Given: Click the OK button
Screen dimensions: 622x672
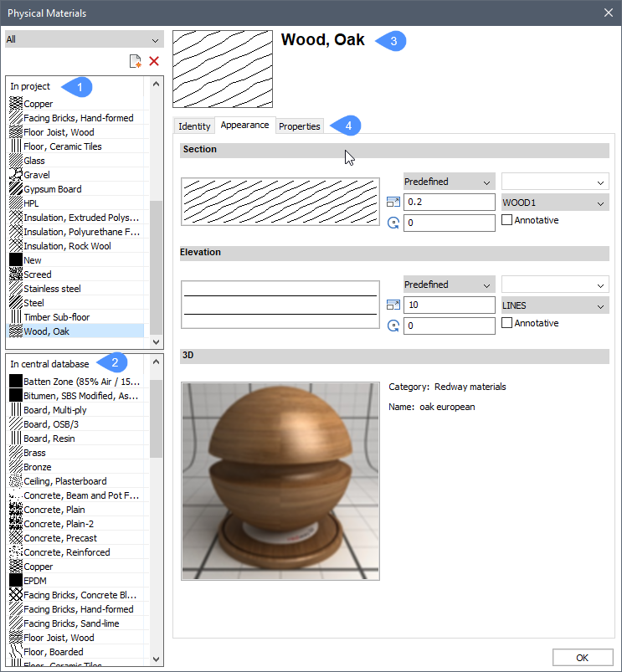Looking at the screenshot, I should pyautogui.click(x=582, y=657).
